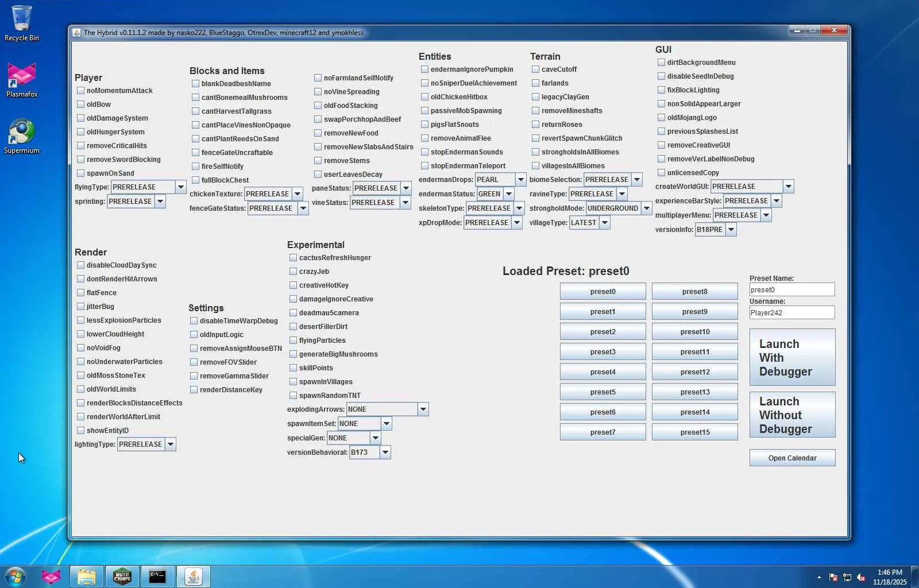Enable the showEntityID checkbox
The image size is (919, 588).
(x=81, y=431)
